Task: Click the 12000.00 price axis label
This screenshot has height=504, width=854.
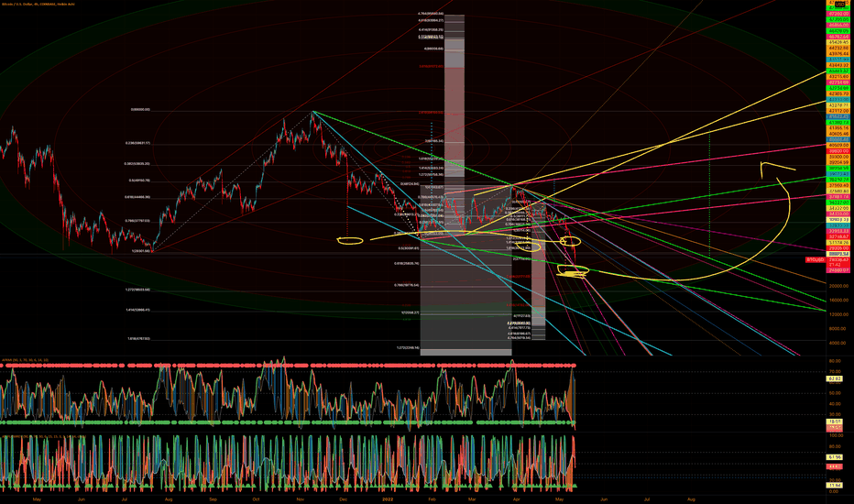Action: pos(838,314)
